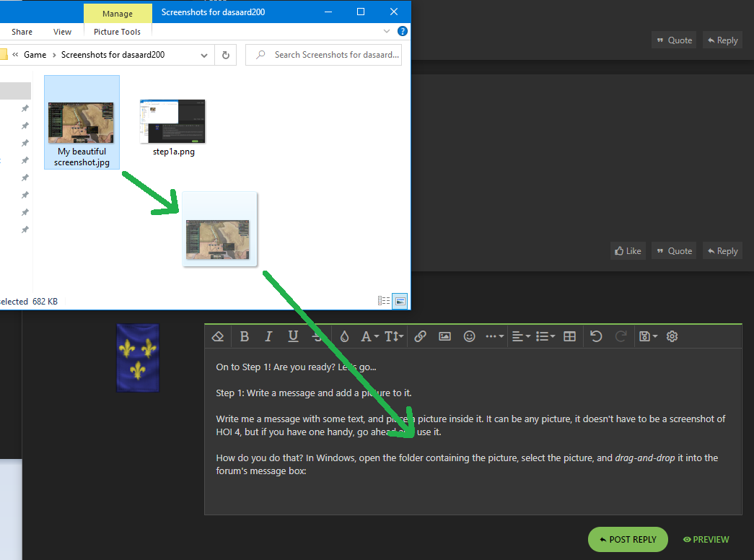754x560 pixels.
Task: Click the eraser remove formatting icon
Action: coord(218,336)
